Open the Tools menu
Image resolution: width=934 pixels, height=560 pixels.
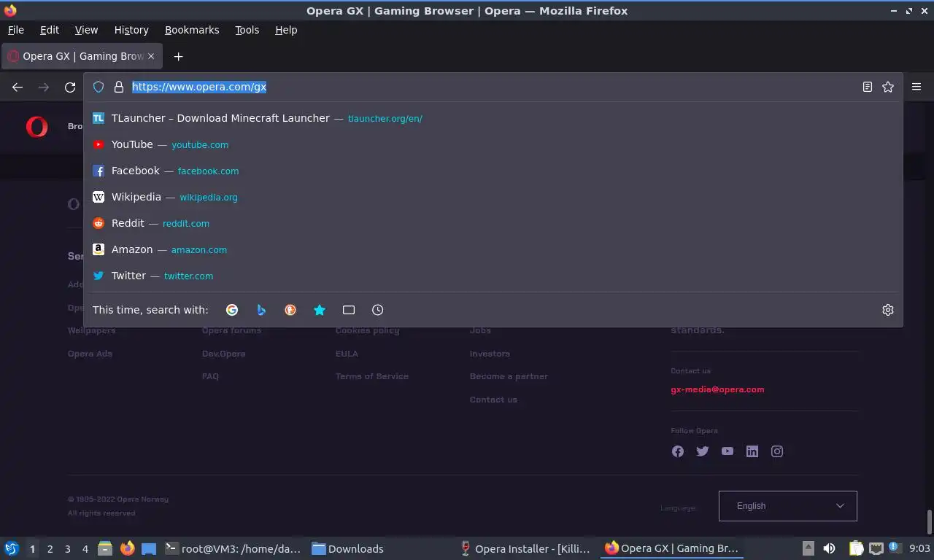pyautogui.click(x=247, y=30)
